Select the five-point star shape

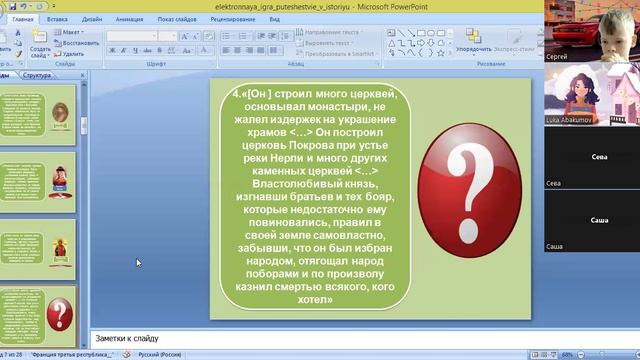click(441, 53)
